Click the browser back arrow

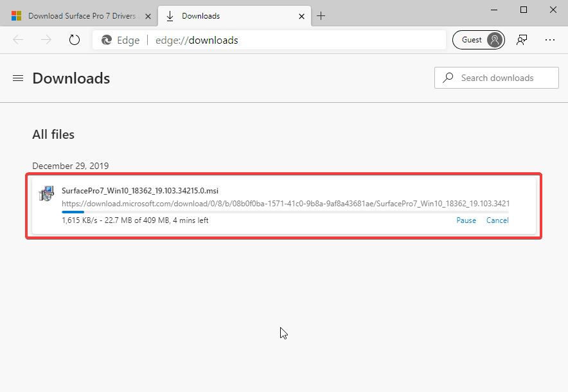tap(18, 40)
